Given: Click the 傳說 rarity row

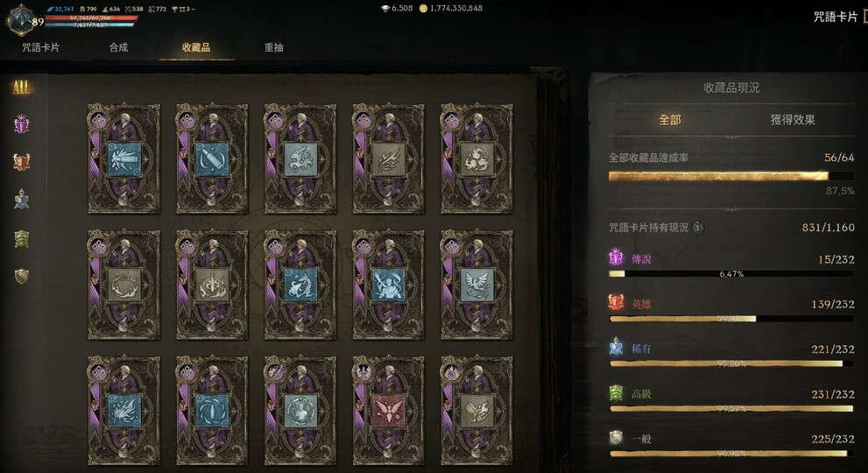Looking at the screenshot, I should tap(731, 265).
